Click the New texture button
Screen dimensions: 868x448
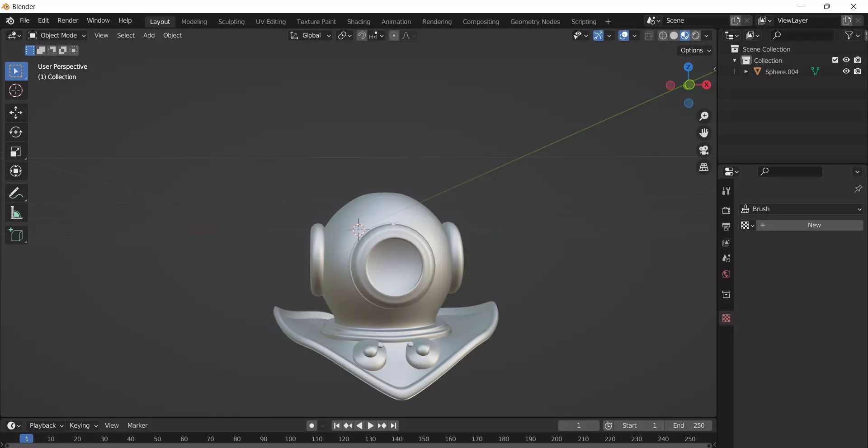810,225
